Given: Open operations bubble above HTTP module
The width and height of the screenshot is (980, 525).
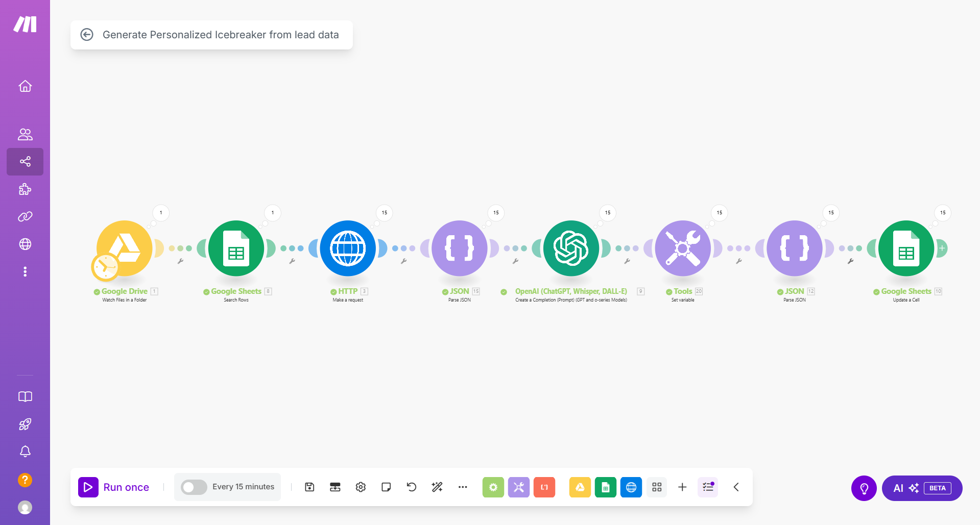Looking at the screenshot, I should coord(385,213).
